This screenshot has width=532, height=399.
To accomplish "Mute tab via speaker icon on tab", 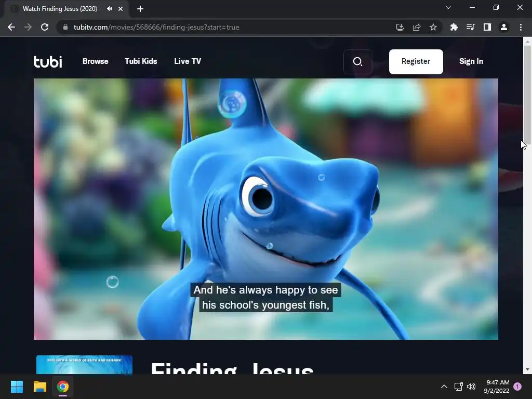I will tap(109, 9).
